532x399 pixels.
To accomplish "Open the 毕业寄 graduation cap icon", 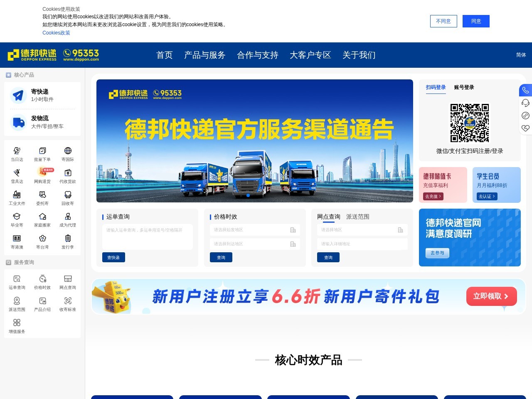I will (x=17, y=216).
